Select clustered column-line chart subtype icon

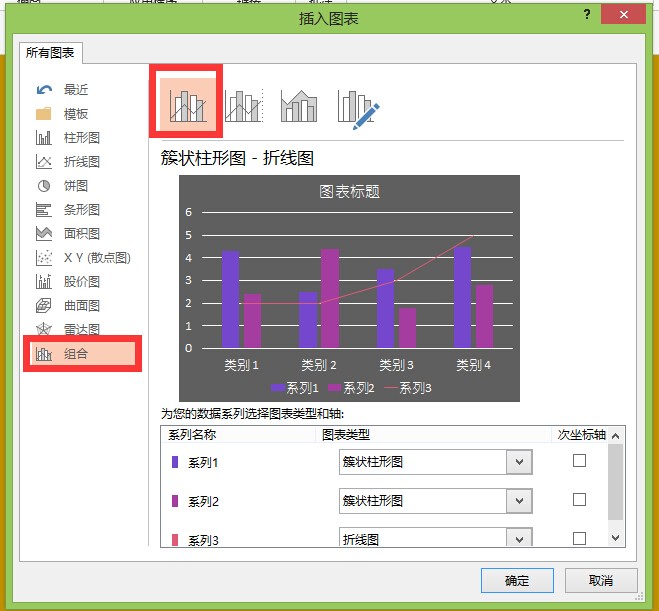click(187, 106)
